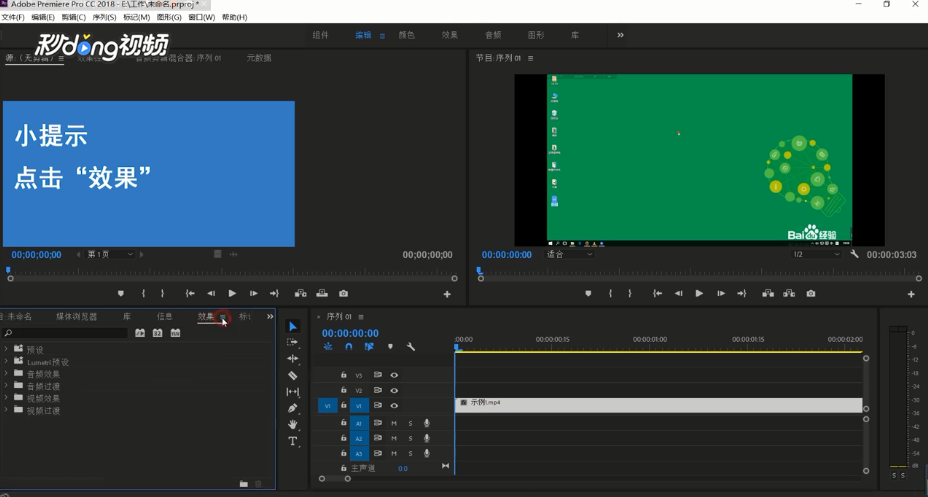Select the Ripple Edit tool
The width and height of the screenshot is (928, 497).
pos(292,359)
